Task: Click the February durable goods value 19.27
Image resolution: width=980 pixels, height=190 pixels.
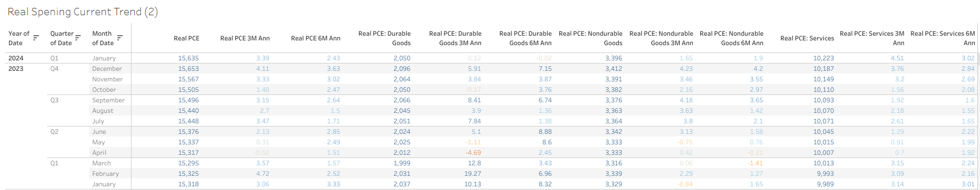Action: tap(472, 174)
